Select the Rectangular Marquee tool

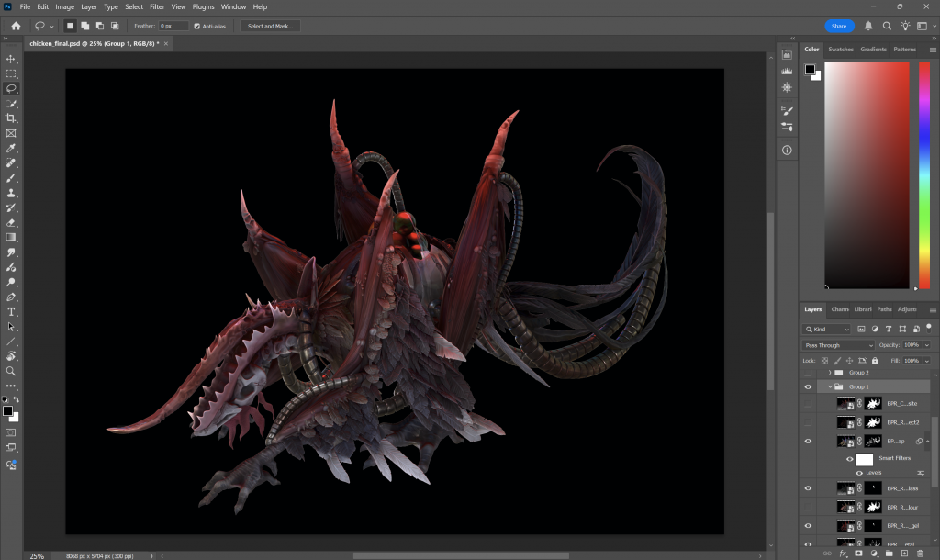(11, 73)
